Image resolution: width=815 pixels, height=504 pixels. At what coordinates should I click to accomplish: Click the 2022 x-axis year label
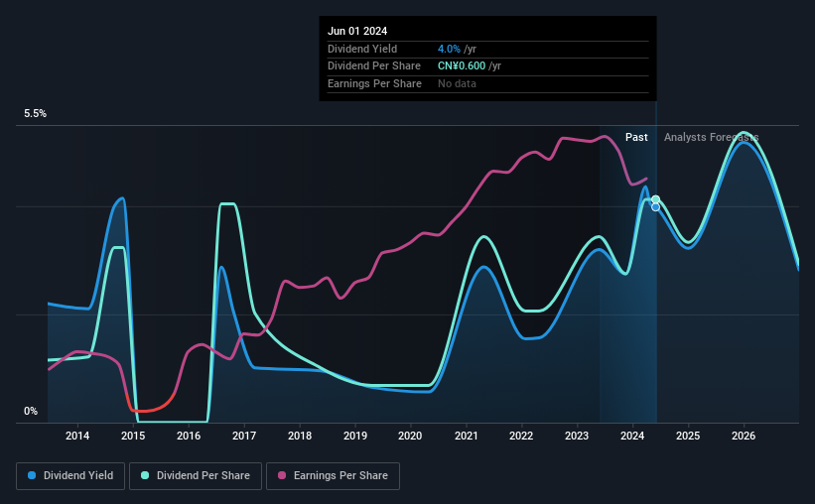[x=521, y=436]
